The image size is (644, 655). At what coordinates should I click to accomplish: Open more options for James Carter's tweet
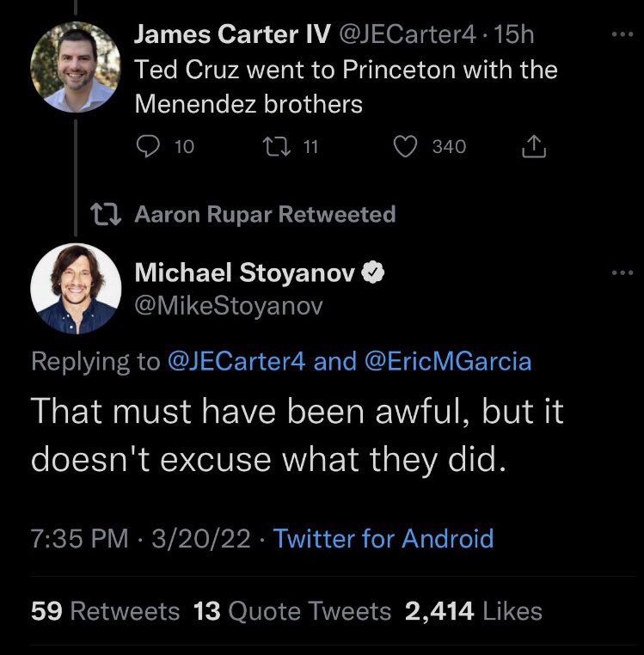tap(619, 37)
